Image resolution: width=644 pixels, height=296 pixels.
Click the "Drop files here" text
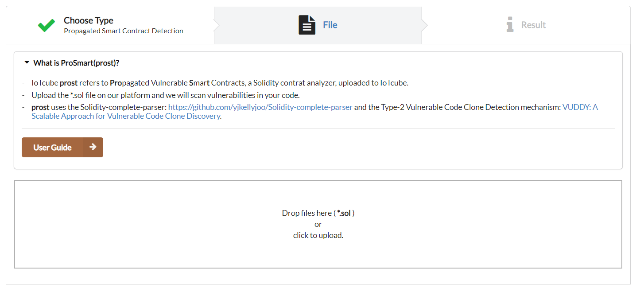pyautogui.click(x=306, y=213)
